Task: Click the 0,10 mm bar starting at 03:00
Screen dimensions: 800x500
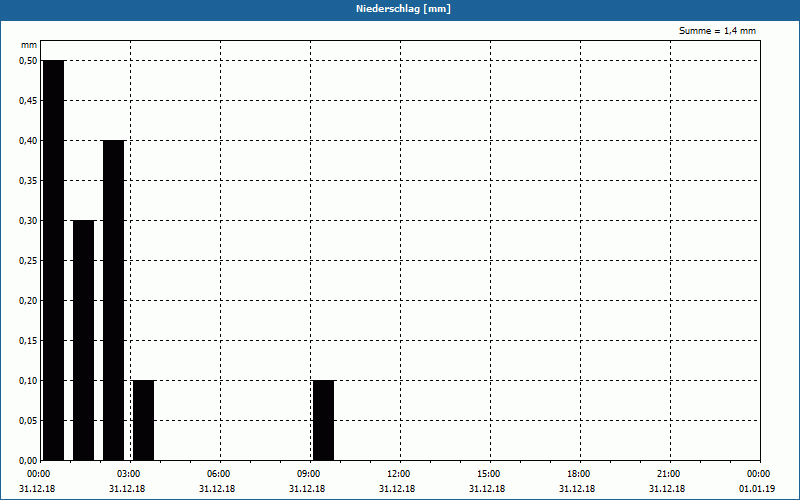Action: pos(143,420)
